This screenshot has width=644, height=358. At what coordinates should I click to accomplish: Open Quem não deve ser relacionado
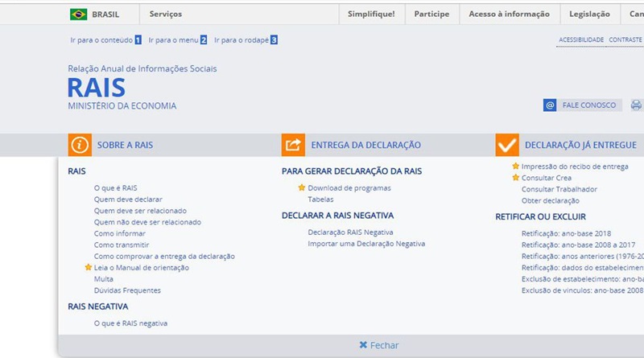(147, 222)
